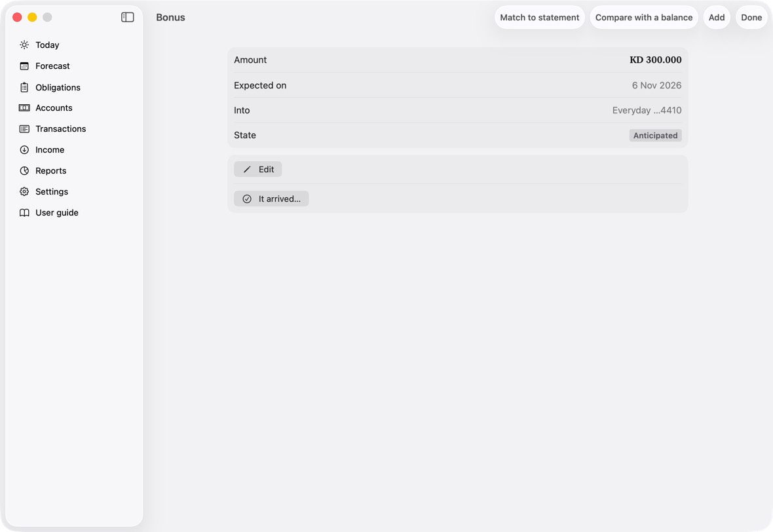Open the Reports section
The width and height of the screenshot is (773, 532).
tap(51, 170)
